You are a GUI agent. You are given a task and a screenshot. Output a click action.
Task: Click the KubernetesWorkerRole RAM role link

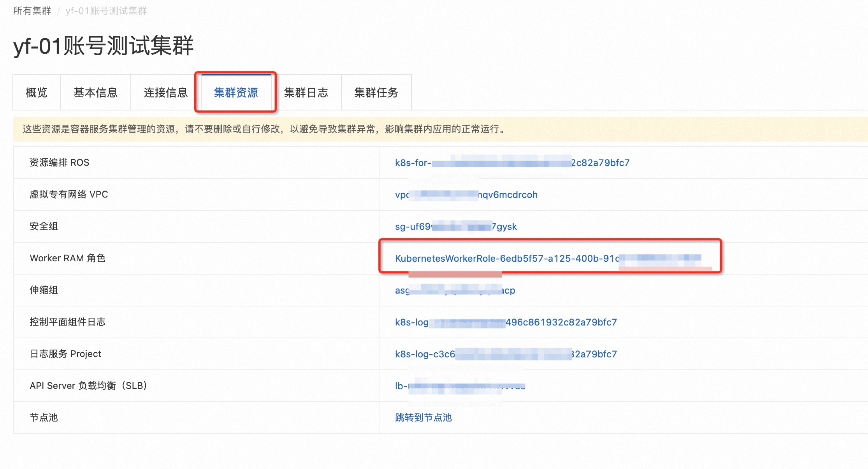[506, 258]
